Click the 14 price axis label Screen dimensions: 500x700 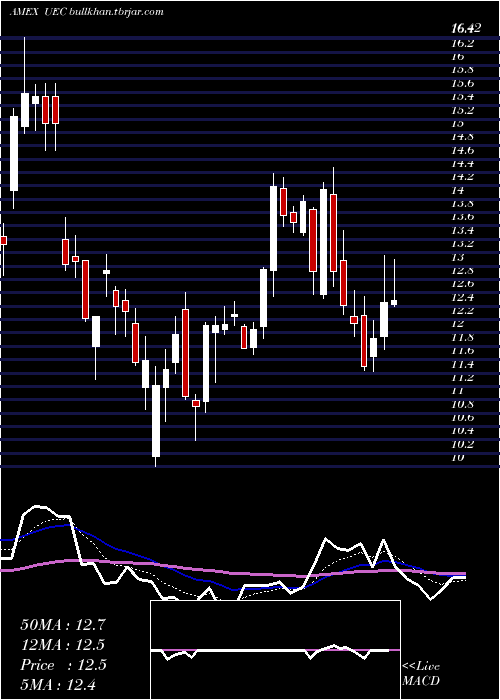[458, 191]
